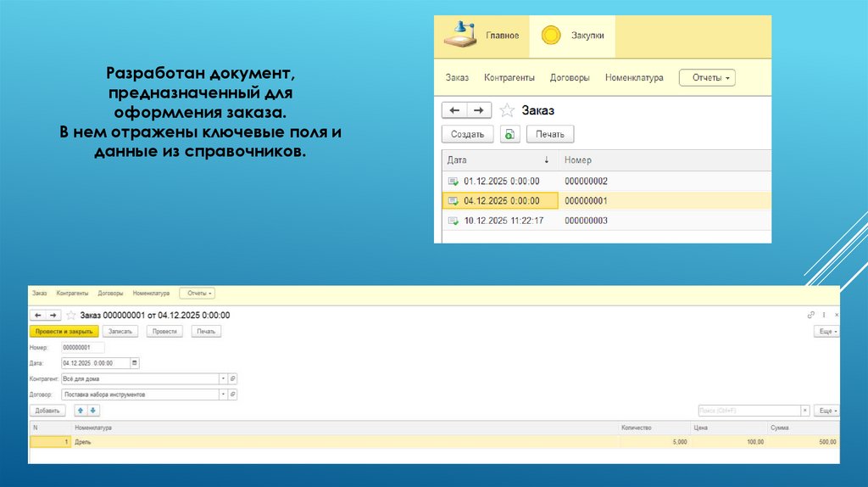Click the Номер input field in the form
The width and height of the screenshot is (868, 487).
coord(82,347)
